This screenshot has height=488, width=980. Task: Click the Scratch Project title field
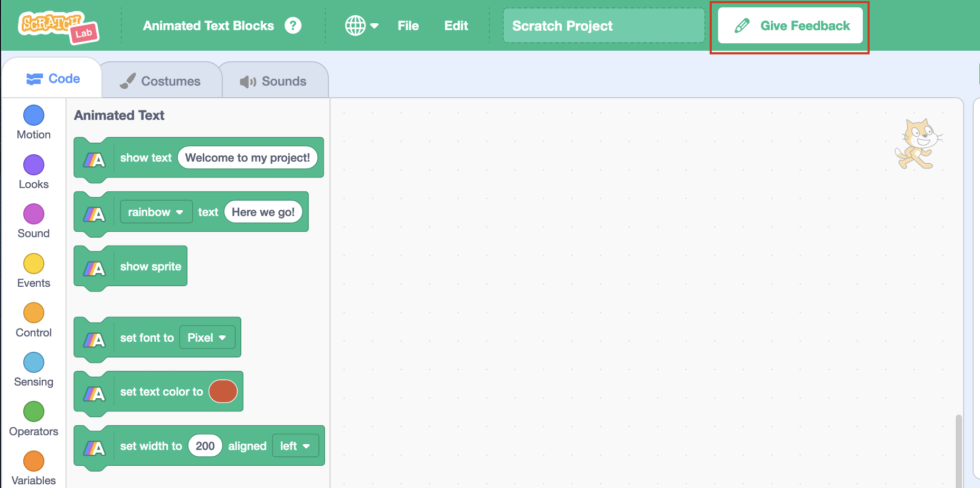(604, 26)
